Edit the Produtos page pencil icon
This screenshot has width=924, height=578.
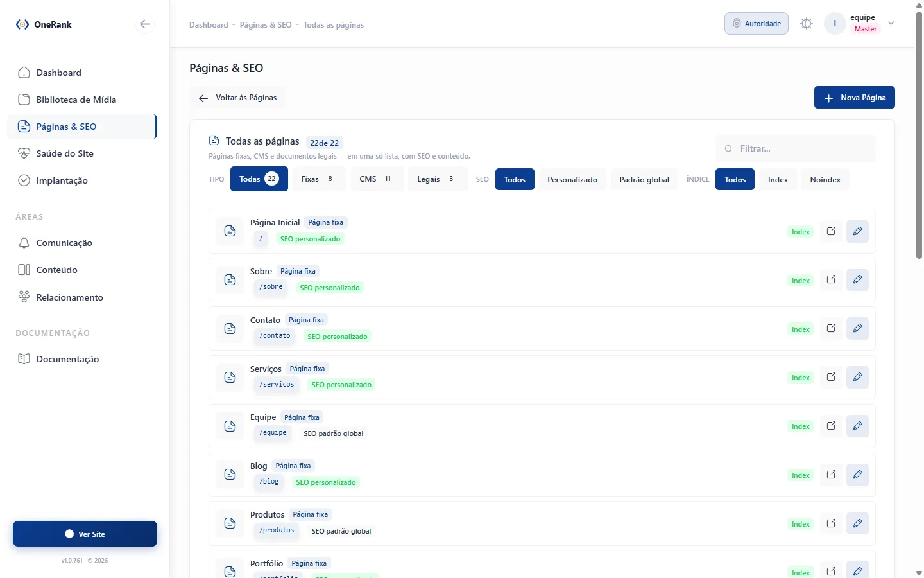tap(857, 523)
